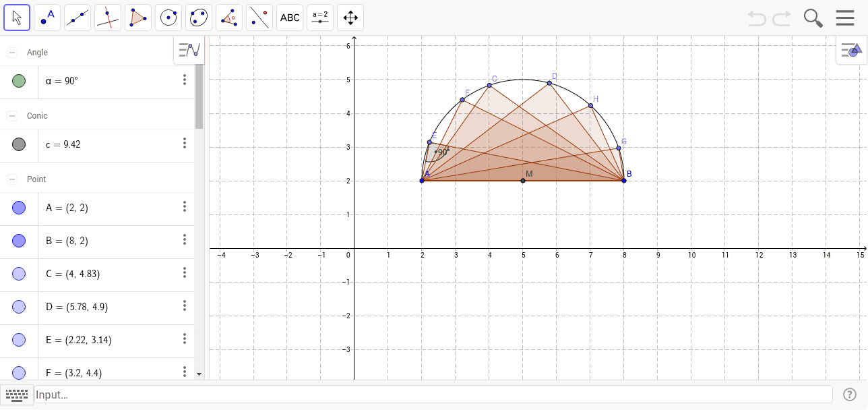868x410 pixels.
Task: Select the Angle measurement tool
Action: coord(229,18)
